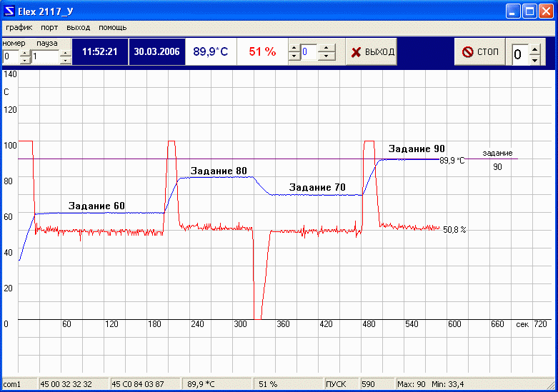The height and width of the screenshot is (392, 558).
Task: Click the Задание 90 chart label
Action: pos(417,149)
